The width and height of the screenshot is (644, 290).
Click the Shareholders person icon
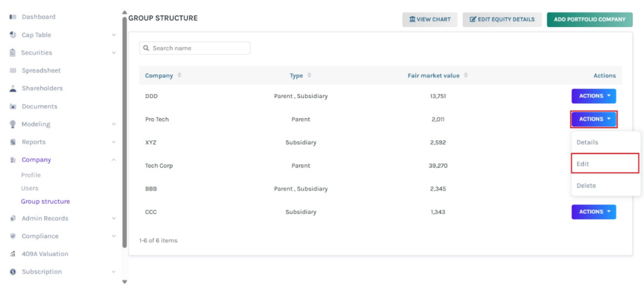click(13, 89)
